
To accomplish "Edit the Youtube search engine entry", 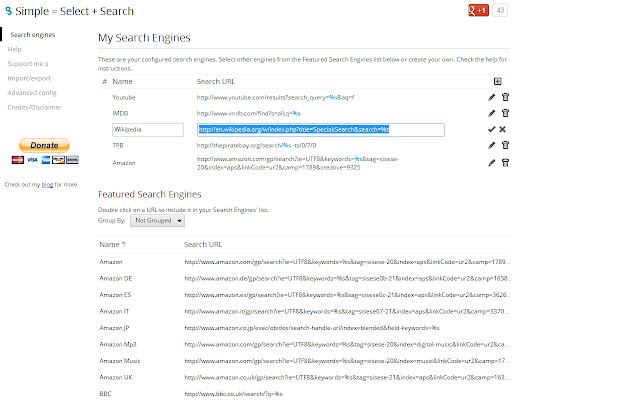I will (491, 97).
